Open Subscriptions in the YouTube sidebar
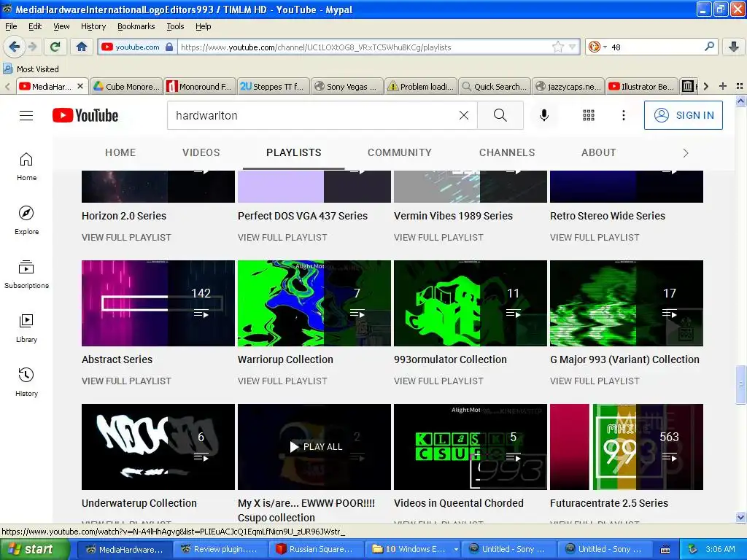The image size is (747, 560). pos(26,274)
